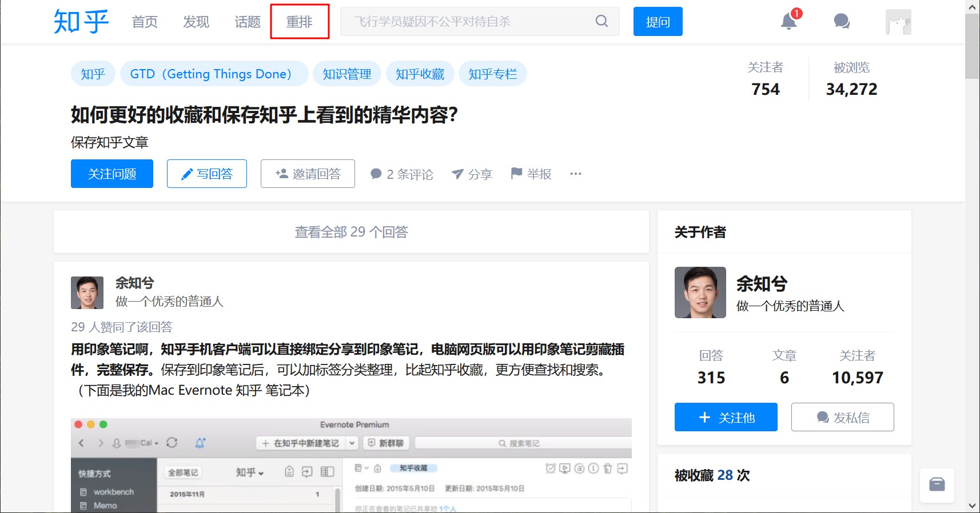The image size is (980, 513).
Task: Click the magnifier search icon
Action: (601, 21)
